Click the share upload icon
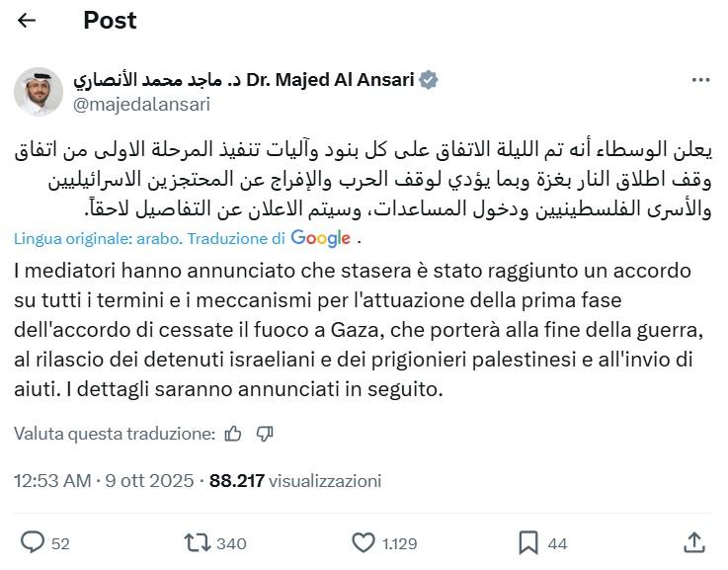This screenshot has width=728, height=570. click(x=694, y=542)
